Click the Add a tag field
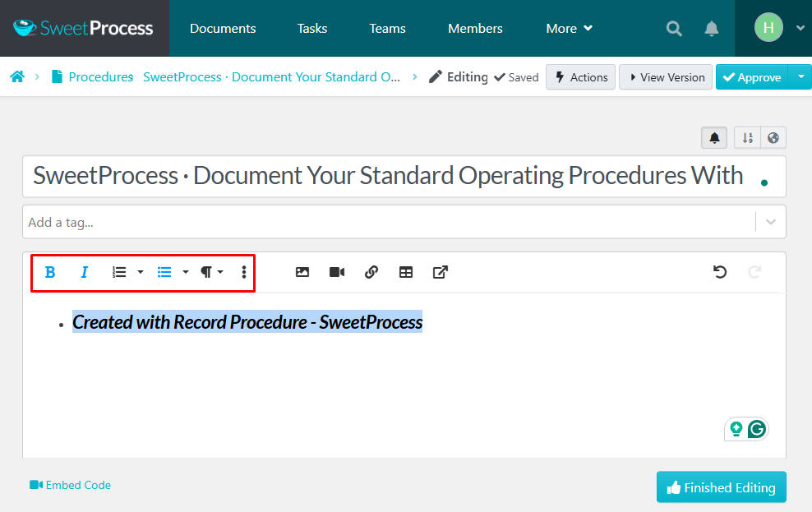Viewport: 812px width, 512px height. point(389,222)
